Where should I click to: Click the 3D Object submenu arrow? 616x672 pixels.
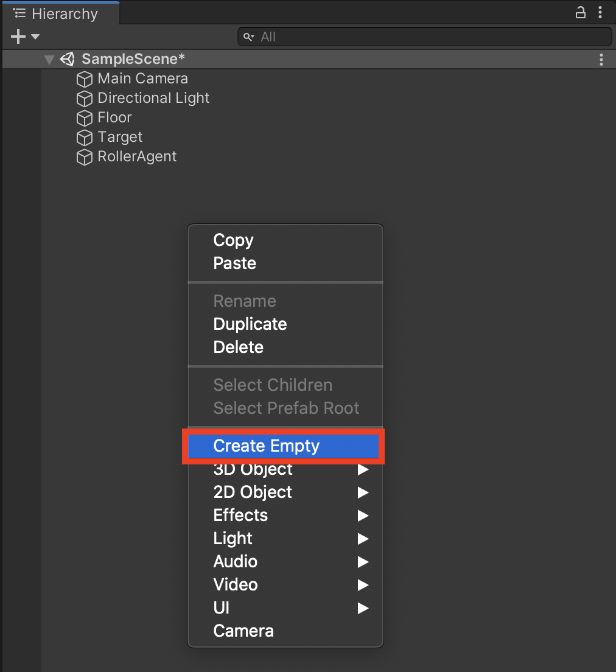tap(363, 470)
